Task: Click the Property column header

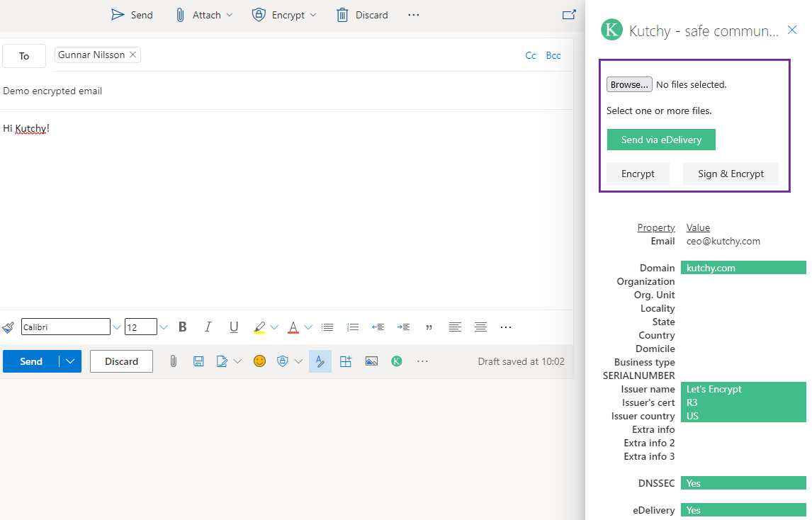Action: click(x=655, y=227)
